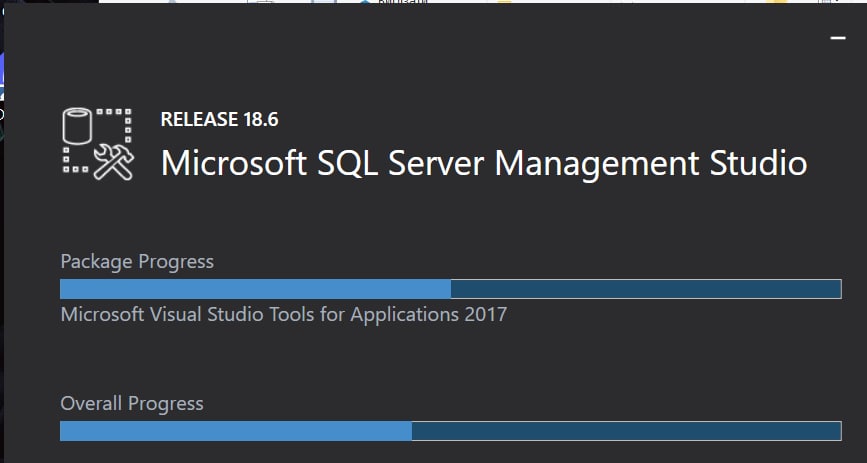Viewport: 867px width, 463px height.
Task: Click the SQL Server Management Studio logo icon
Action: [98, 143]
